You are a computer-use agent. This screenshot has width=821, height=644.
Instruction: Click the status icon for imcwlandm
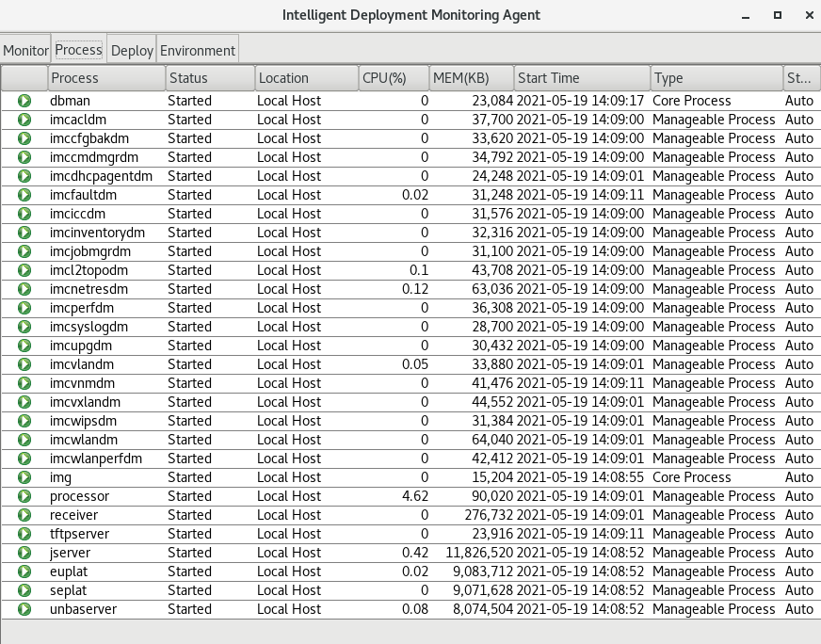coord(24,440)
